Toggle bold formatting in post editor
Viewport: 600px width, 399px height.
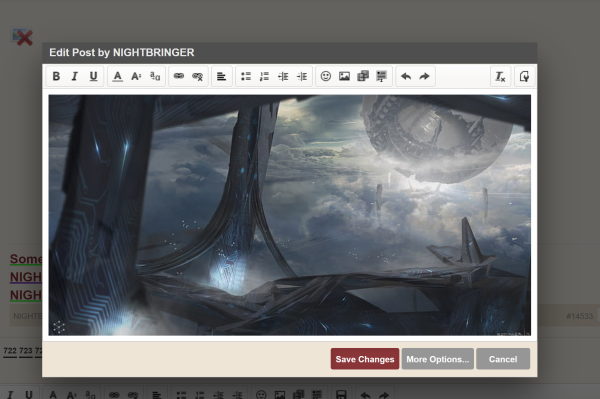[56, 77]
